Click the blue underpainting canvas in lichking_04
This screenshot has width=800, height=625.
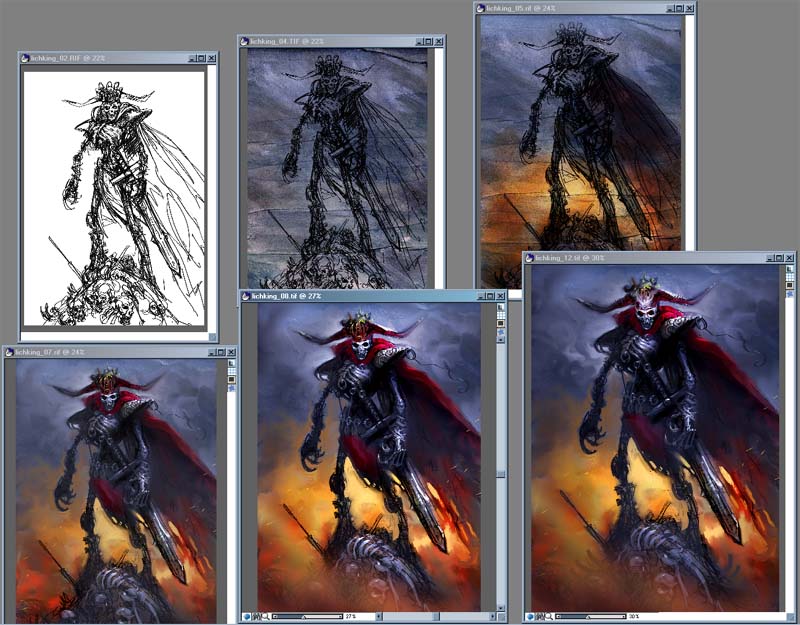(x=338, y=168)
